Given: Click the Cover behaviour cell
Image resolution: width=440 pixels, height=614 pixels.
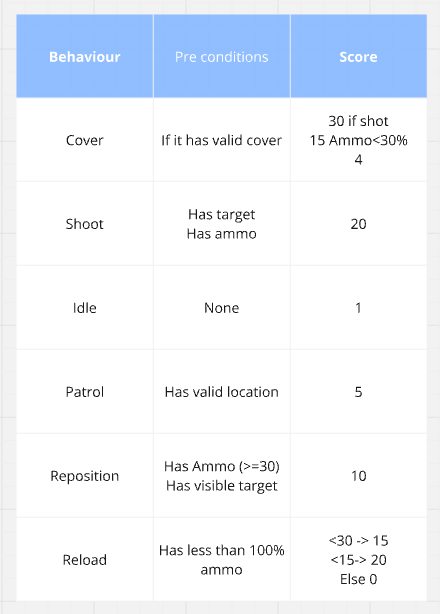Looking at the screenshot, I should pyautogui.click(x=85, y=140).
